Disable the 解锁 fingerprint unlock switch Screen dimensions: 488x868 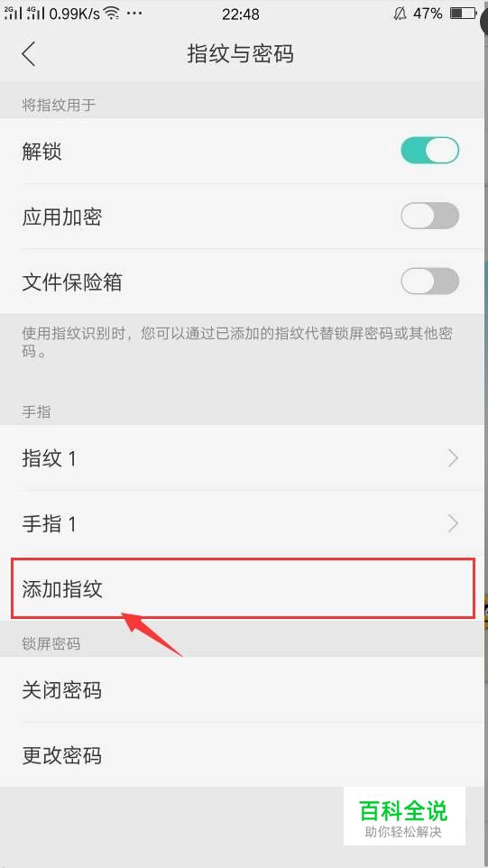pyautogui.click(x=430, y=151)
